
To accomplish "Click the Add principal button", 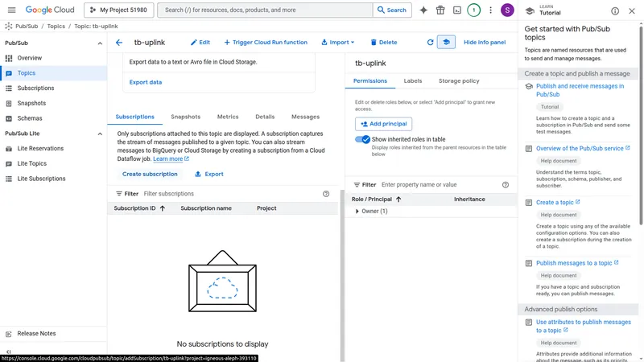I will (x=384, y=124).
